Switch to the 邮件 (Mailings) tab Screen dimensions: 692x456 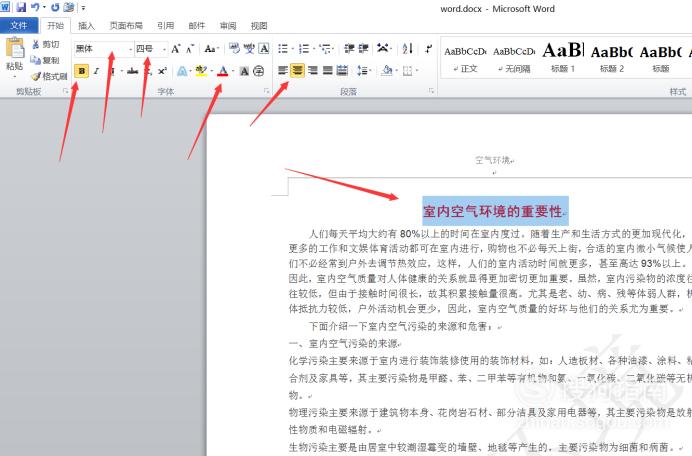pyautogui.click(x=197, y=26)
